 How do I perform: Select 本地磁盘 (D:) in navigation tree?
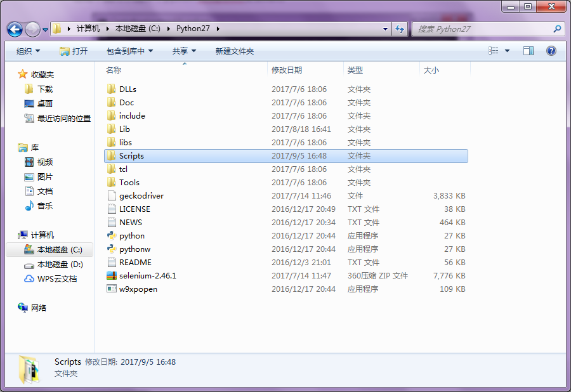pyautogui.click(x=60, y=265)
